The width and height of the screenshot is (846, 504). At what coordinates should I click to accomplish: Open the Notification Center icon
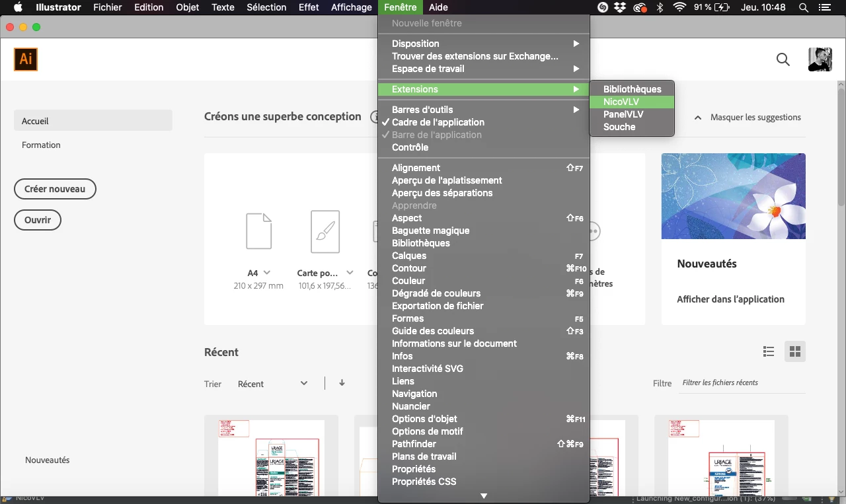point(824,7)
